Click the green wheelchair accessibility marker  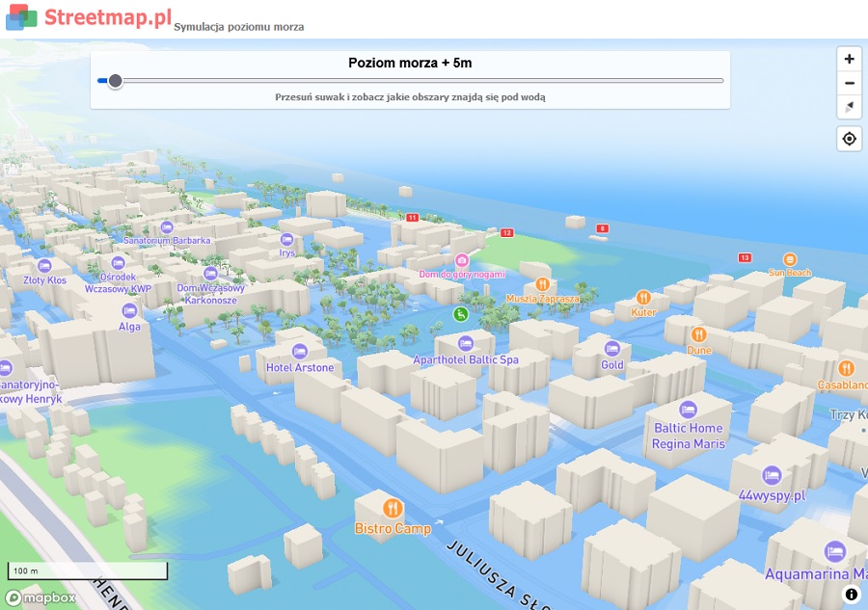[462, 313]
